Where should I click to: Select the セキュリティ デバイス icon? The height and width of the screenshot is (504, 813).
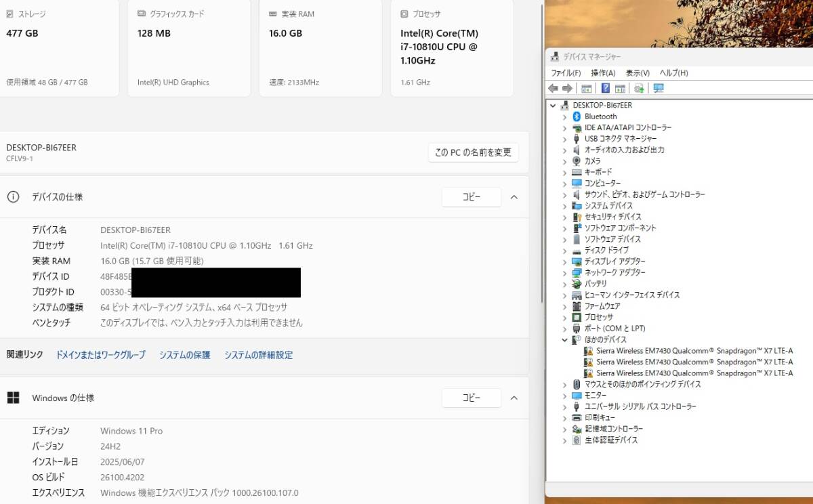click(x=577, y=217)
